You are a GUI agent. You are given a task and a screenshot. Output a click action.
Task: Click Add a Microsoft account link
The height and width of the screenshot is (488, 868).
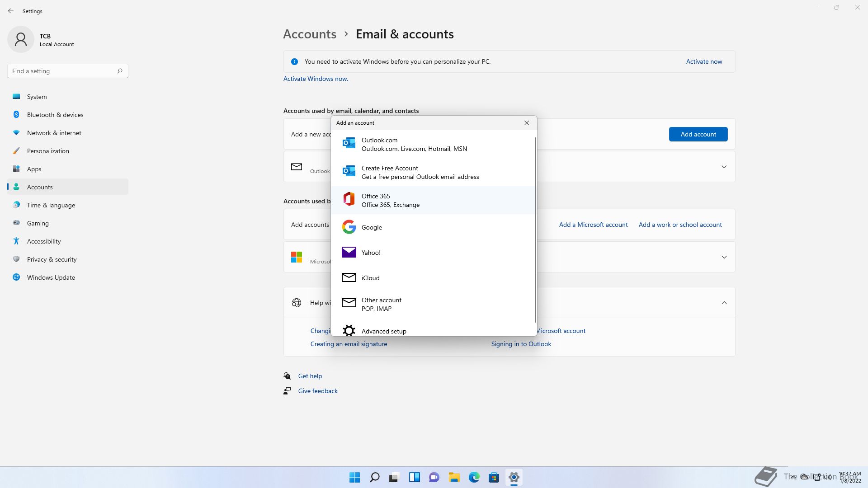tap(593, 225)
